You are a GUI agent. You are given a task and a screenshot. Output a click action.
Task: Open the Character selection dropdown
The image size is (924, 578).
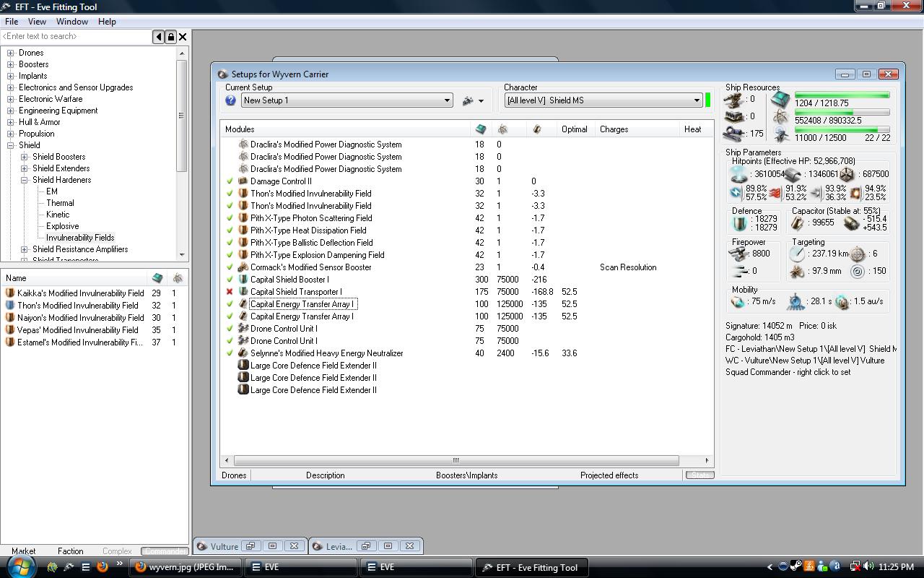[x=696, y=100]
